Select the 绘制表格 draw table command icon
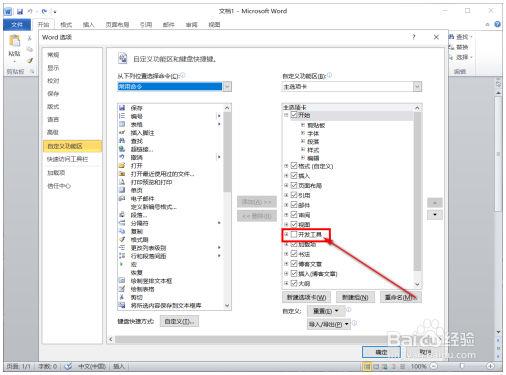This screenshot has height=375, width=506. point(122,289)
